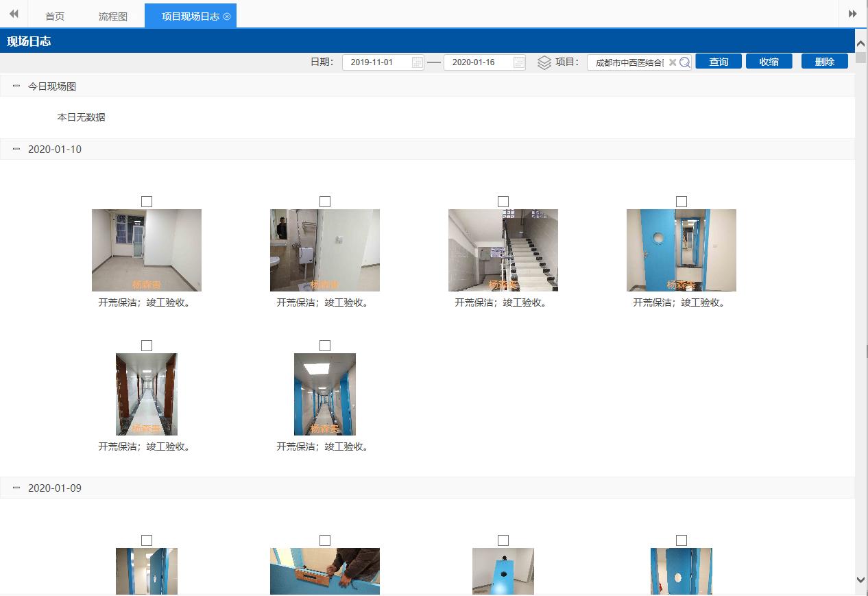Collapse the 2020-01-10 date section
Screen dimensions: 868x596
(x=16, y=149)
